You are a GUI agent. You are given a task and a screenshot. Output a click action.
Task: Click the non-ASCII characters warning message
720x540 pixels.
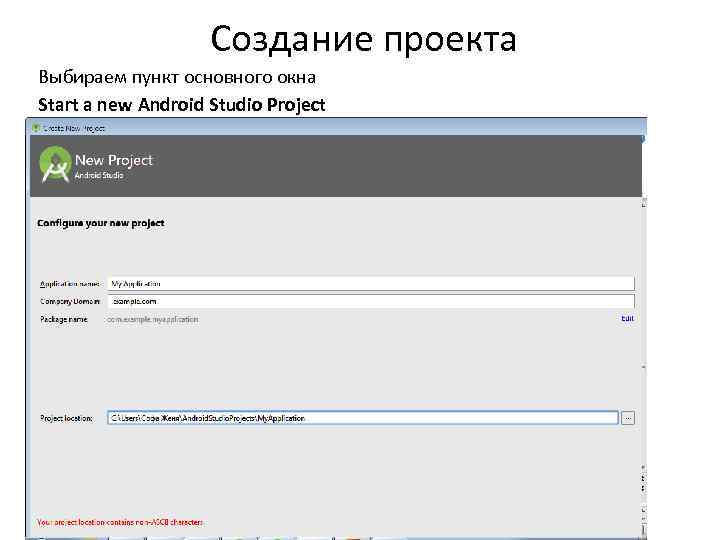[120, 522]
